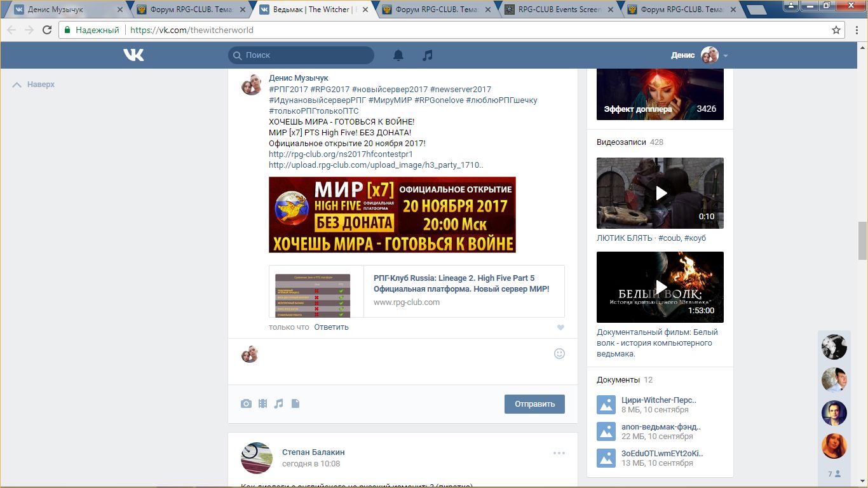Click the сегодня в 10:08 post timestamp
This screenshot has height=488, width=868.
click(x=311, y=464)
